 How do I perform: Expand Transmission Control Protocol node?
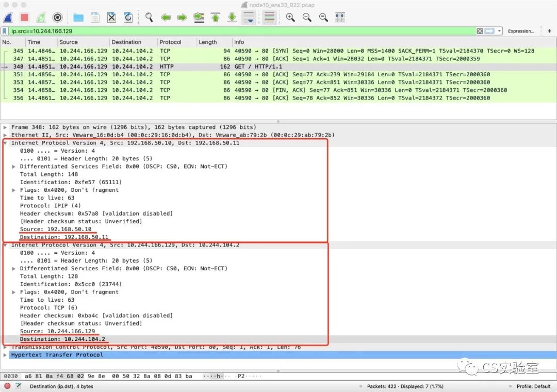tap(5, 347)
